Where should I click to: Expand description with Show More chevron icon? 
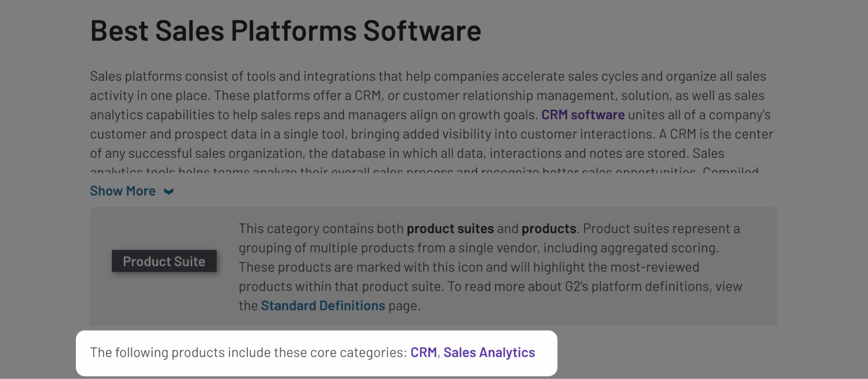coord(168,191)
